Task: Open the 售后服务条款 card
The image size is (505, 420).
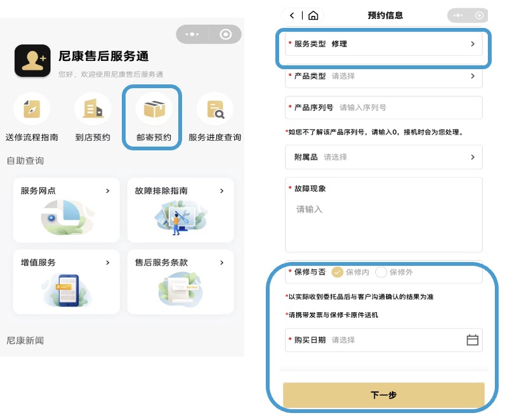Action: 180,282
